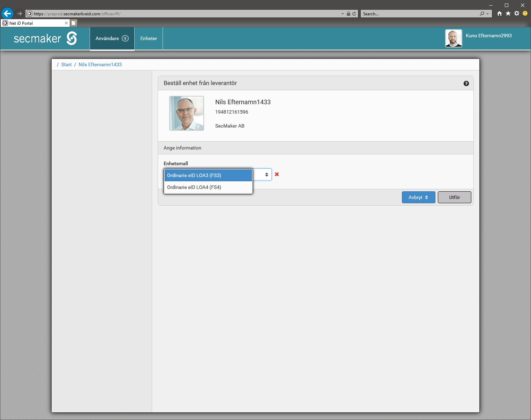Open browser settings gear icon
Screen dimensions: 531x420
pyautogui.click(x=517, y=14)
